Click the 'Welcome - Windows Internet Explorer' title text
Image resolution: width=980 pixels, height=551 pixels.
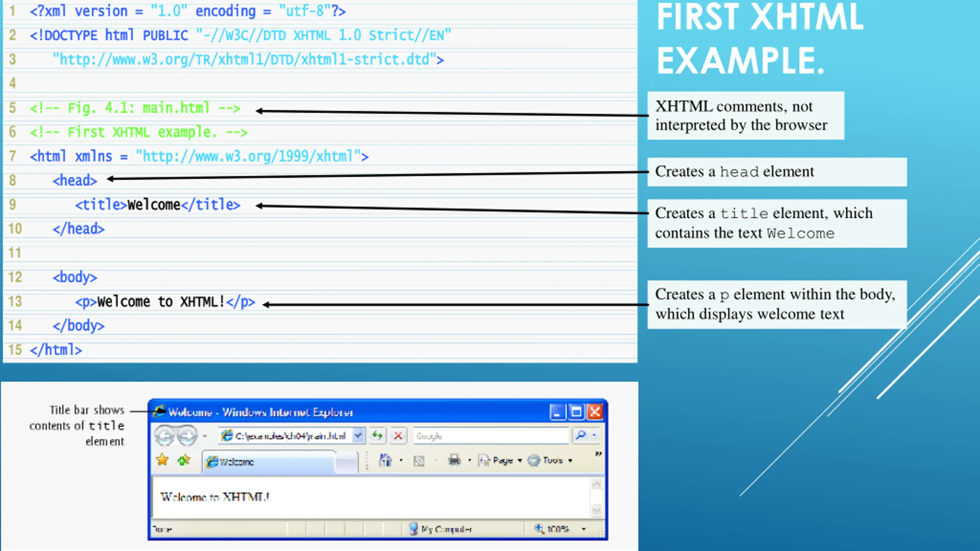point(260,412)
